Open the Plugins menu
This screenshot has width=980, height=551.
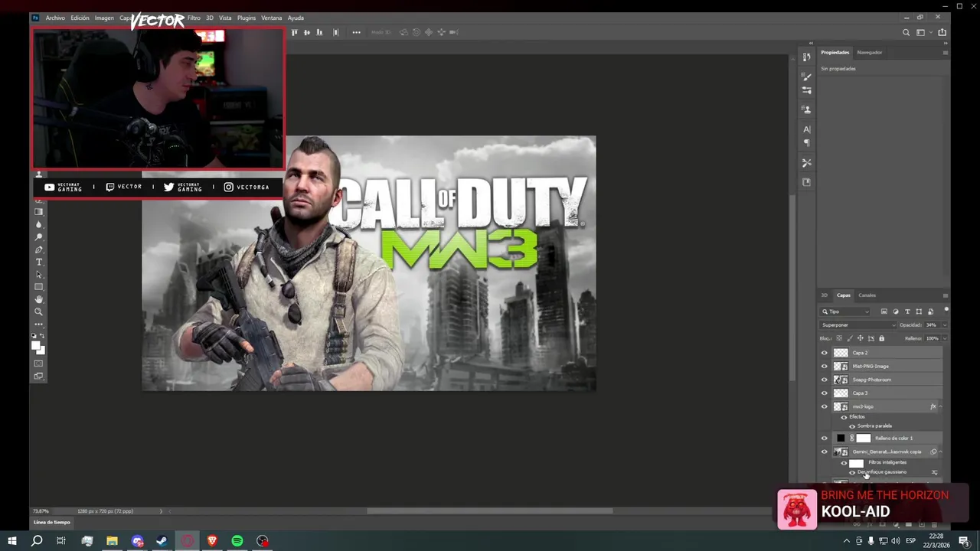(246, 18)
